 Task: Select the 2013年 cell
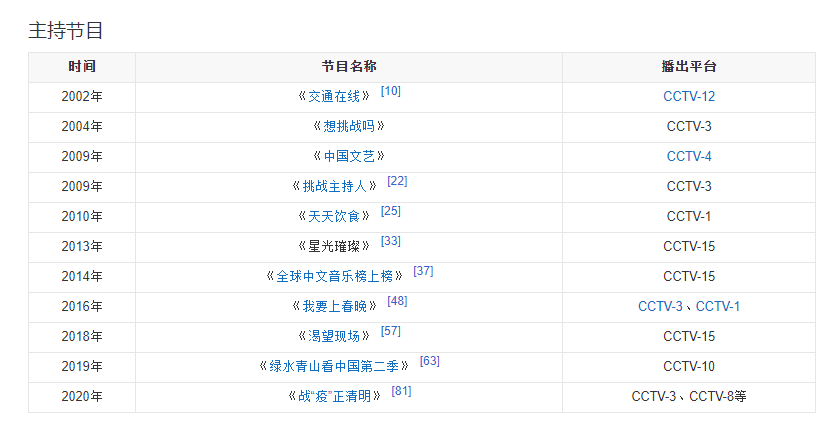pos(82,246)
